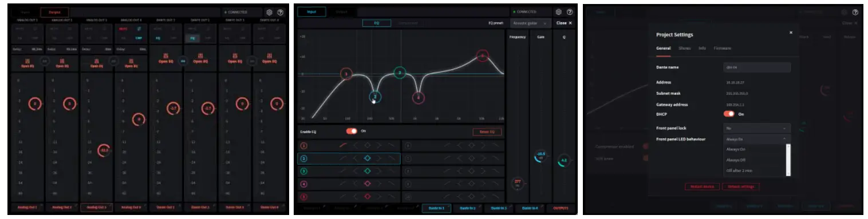
Task: Open EQ for Dante Out 2
Action: click(x=200, y=59)
